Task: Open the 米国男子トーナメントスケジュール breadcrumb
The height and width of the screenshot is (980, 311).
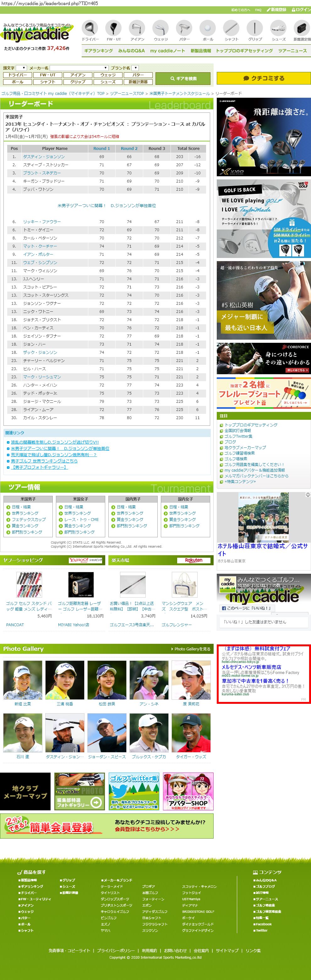Action: pos(179,93)
